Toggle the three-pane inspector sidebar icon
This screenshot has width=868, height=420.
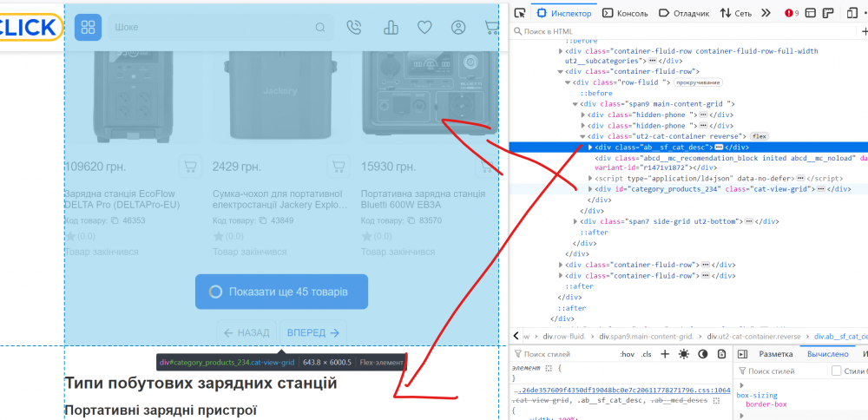(x=743, y=354)
